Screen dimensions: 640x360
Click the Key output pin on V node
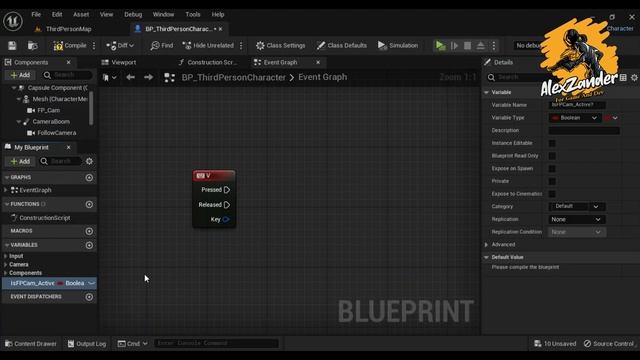[226, 220]
